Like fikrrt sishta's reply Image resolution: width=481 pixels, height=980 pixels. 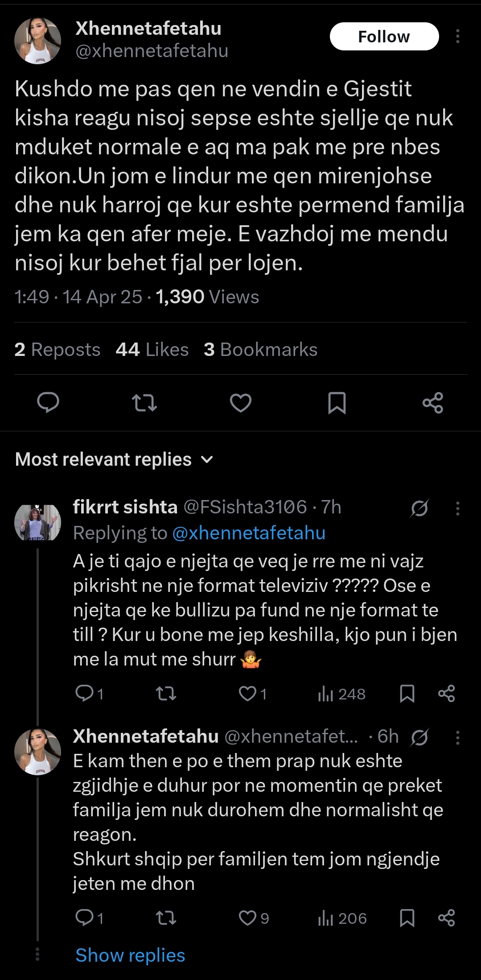tap(248, 694)
